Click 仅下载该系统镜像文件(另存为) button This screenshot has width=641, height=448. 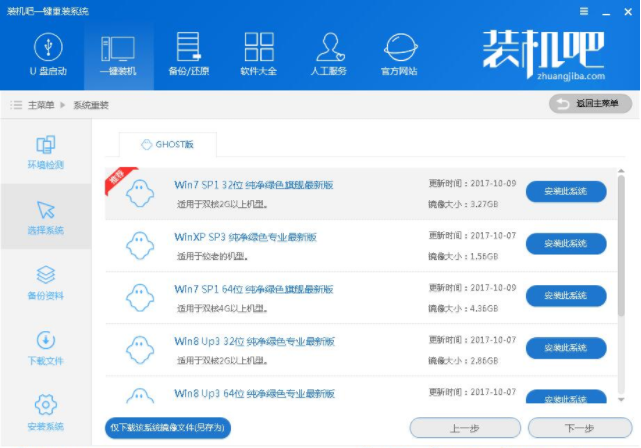[x=168, y=428]
